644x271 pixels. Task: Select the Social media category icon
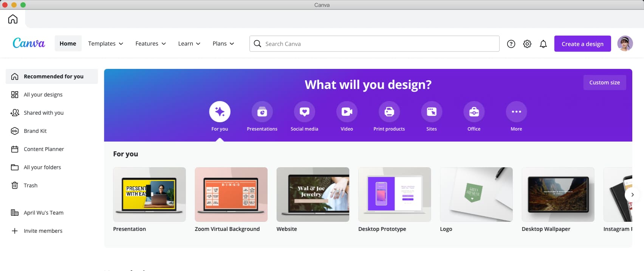(x=304, y=112)
